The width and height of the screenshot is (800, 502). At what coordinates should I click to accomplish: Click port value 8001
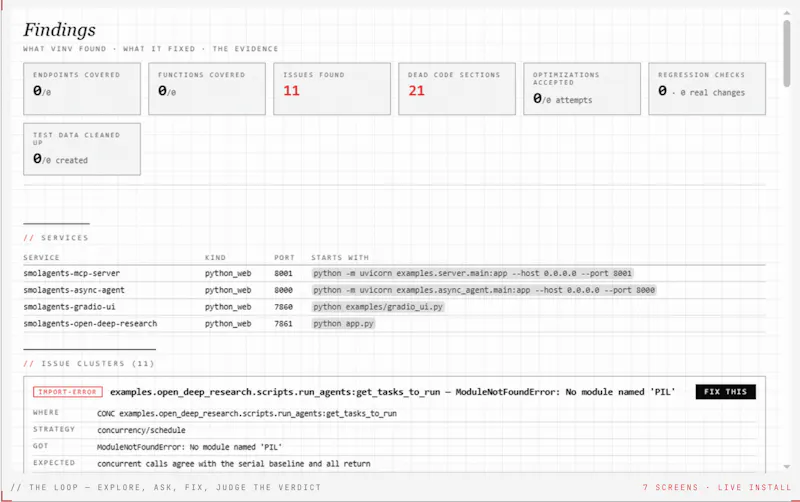[283, 273]
